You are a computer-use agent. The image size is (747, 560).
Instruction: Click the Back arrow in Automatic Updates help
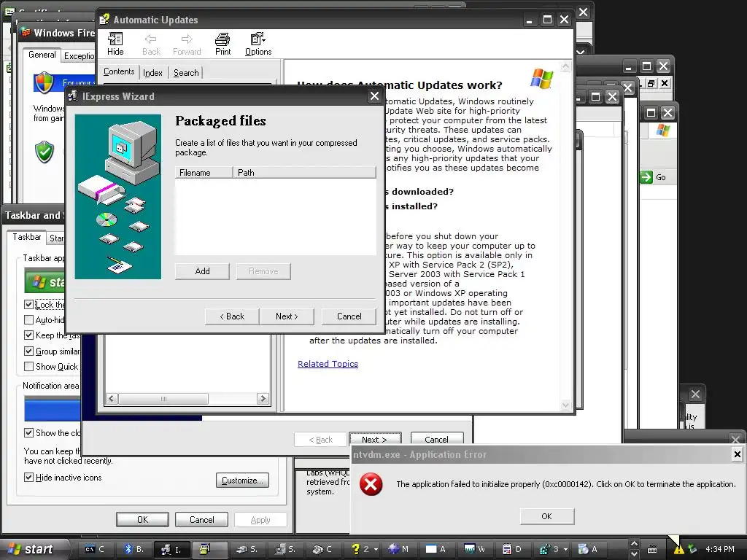151,44
